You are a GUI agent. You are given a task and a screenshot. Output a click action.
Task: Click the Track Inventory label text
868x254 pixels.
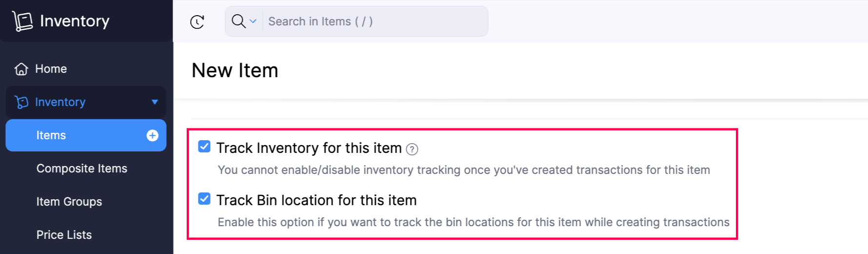coord(309,148)
